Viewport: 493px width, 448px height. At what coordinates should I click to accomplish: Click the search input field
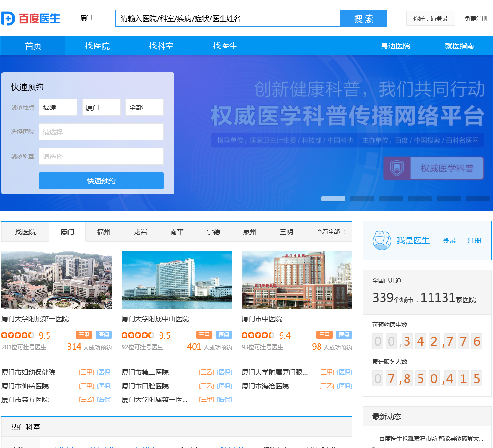click(x=228, y=19)
